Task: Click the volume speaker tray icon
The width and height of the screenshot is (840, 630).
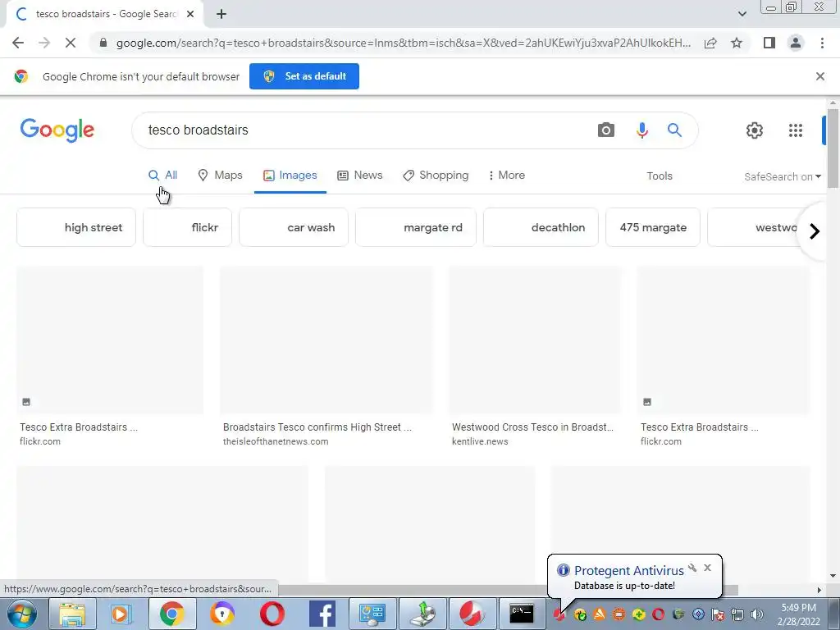Action: click(756, 614)
